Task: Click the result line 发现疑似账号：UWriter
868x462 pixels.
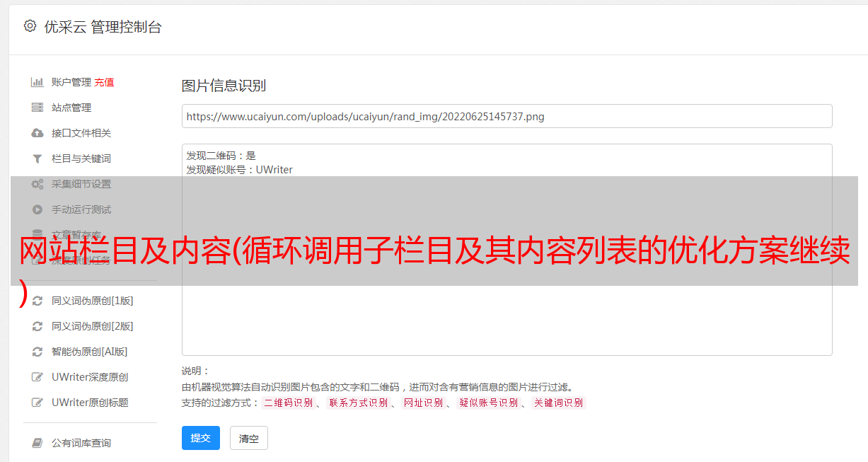Action: (239, 170)
